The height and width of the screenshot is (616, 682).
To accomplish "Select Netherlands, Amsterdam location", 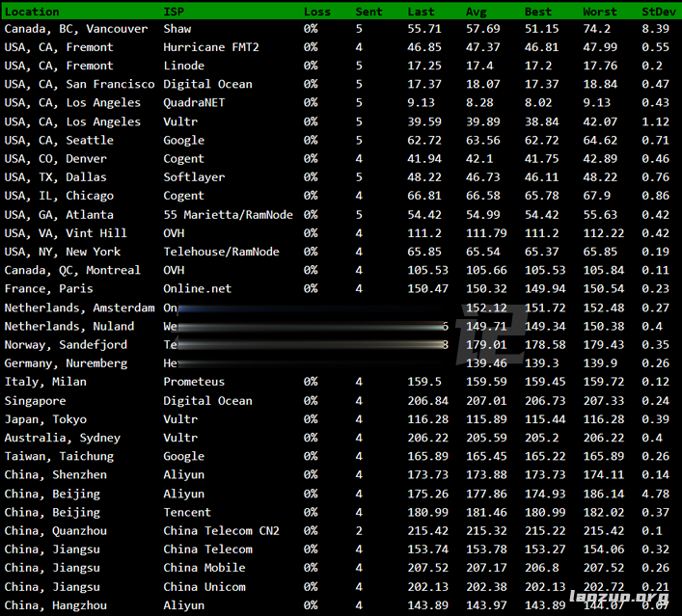I will point(80,308).
